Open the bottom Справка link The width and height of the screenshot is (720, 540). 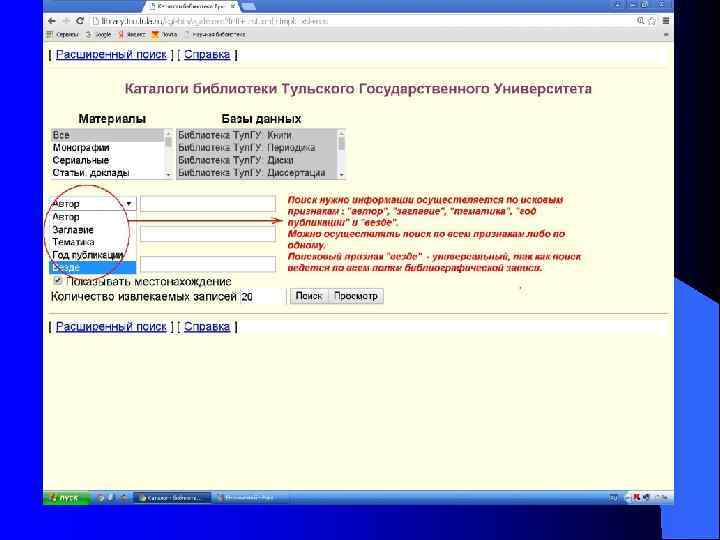tap(207, 326)
